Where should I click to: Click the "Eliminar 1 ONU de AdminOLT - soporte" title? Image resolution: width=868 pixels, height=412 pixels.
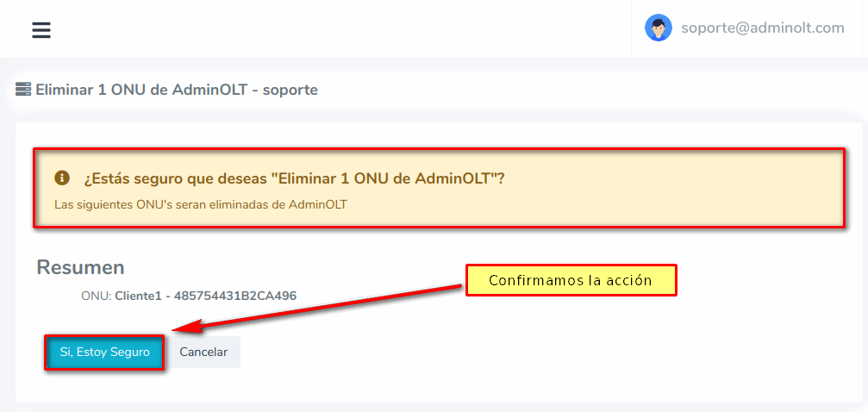pos(177,90)
